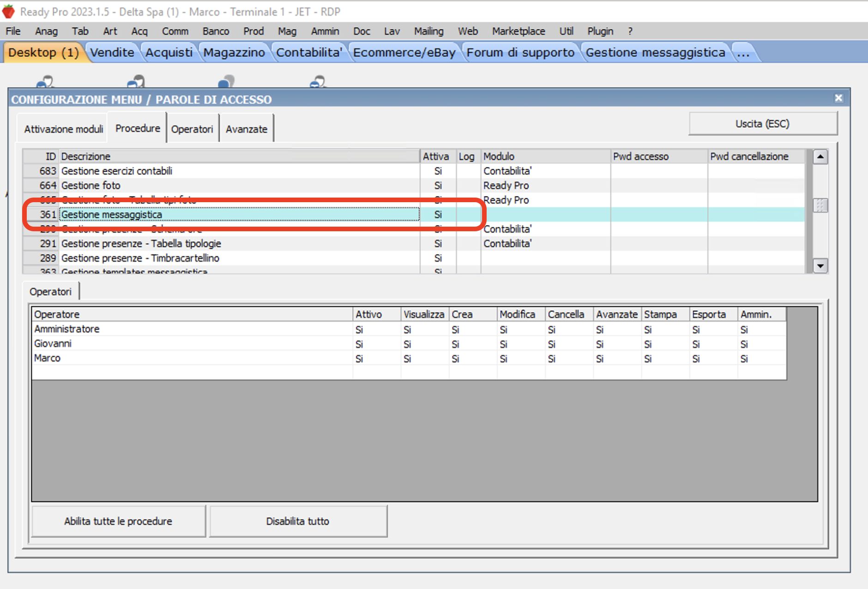The width and height of the screenshot is (868, 589).
Task: Click the Disabilita tutto button
Action: [298, 521]
